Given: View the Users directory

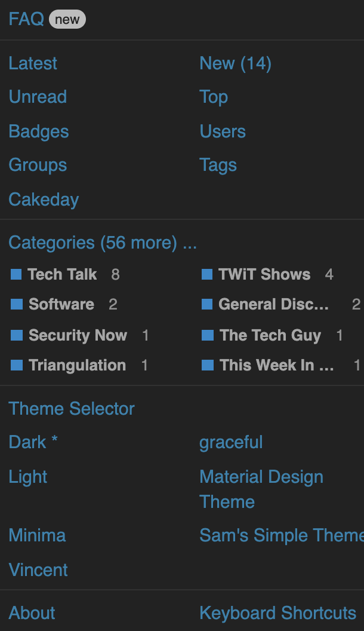Looking at the screenshot, I should [x=223, y=131].
